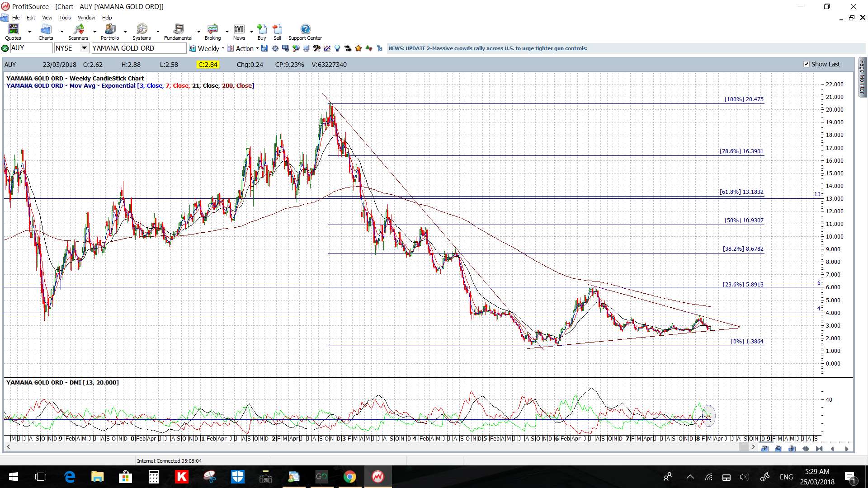The width and height of the screenshot is (868, 488).
Task: Click the 0% 1.3864 Fibonacci label
Action: (x=747, y=341)
